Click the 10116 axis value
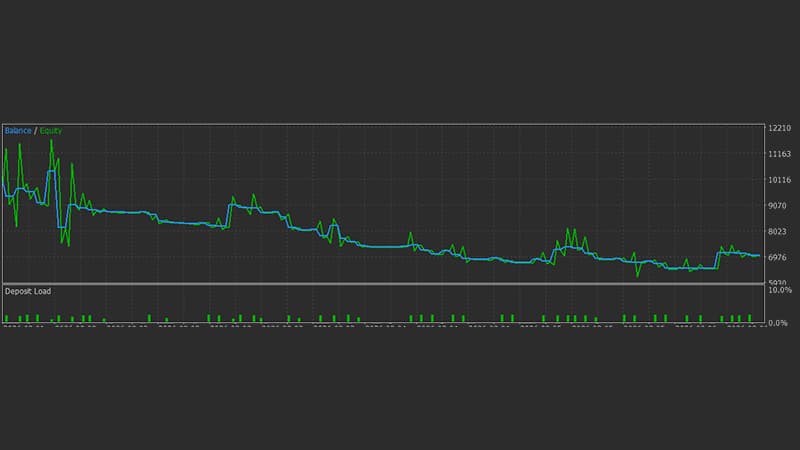This screenshot has width=800, height=450. 779,180
